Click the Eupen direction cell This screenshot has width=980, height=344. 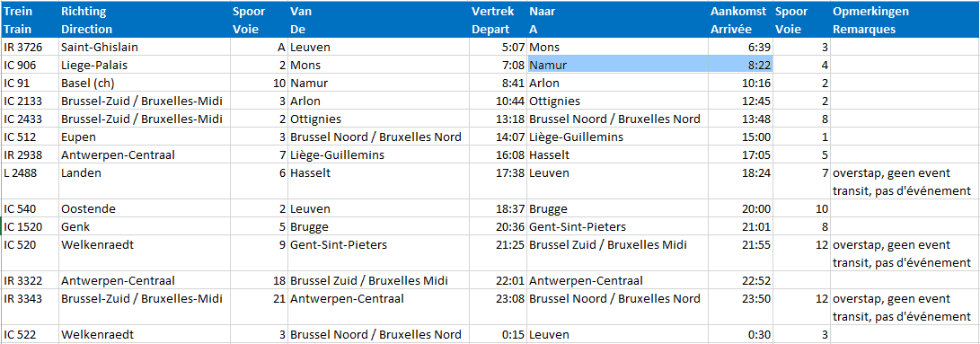tap(145, 137)
